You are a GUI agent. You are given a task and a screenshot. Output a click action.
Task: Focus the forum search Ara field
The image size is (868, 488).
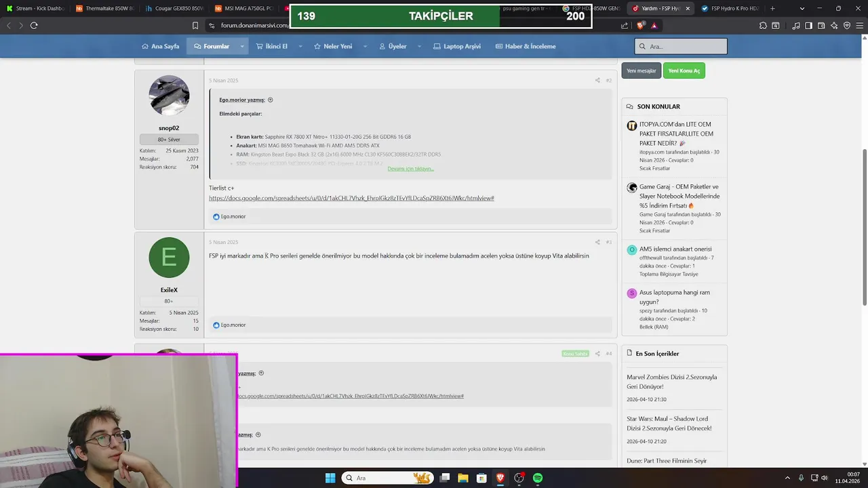[x=681, y=46]
